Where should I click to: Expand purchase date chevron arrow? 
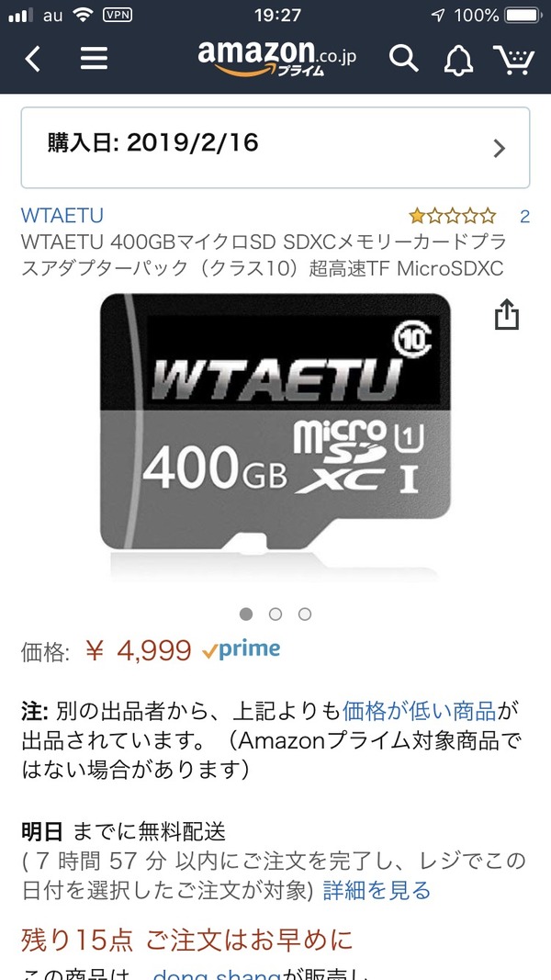(x=500, y=148)
